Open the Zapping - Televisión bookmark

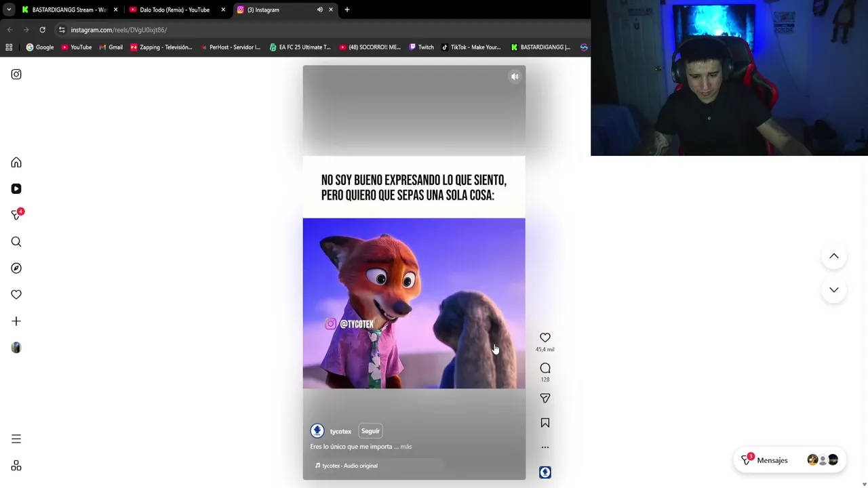click(161, 47)
